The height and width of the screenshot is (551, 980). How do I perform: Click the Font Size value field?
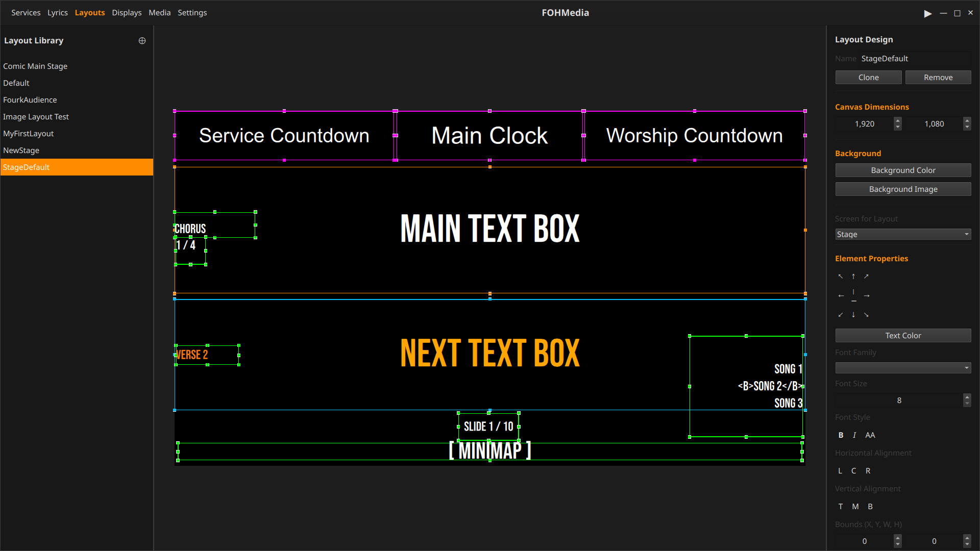click(x=899, y=400)
